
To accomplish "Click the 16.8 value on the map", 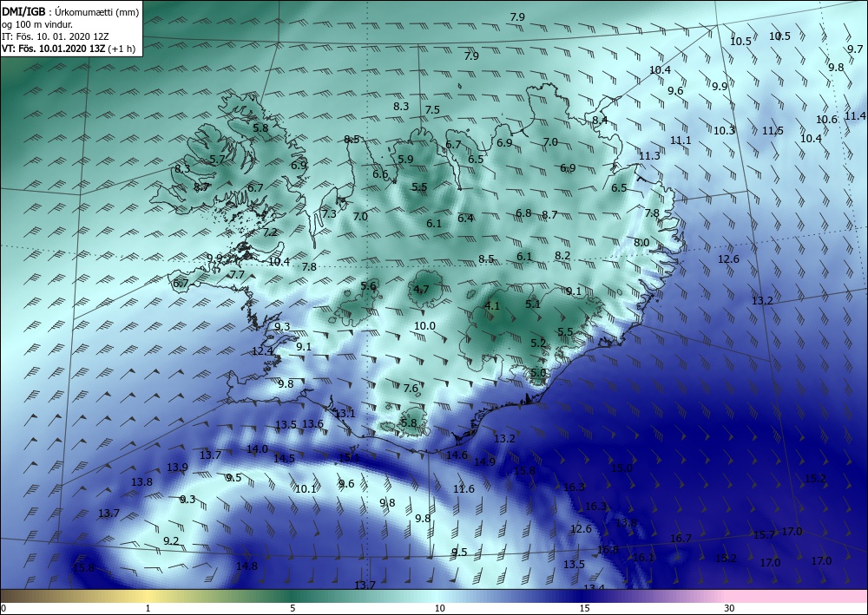I will click(x=608, y=550).
